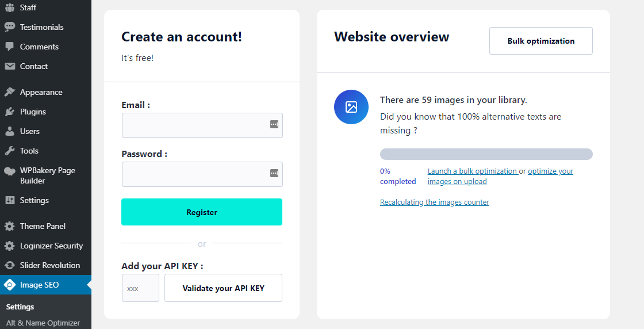The height and width of the screenshot is (329, 644).
Task: Open Testimonials via its speech-bubble icon
Action: pyautogui.click(x=10, y=27)
